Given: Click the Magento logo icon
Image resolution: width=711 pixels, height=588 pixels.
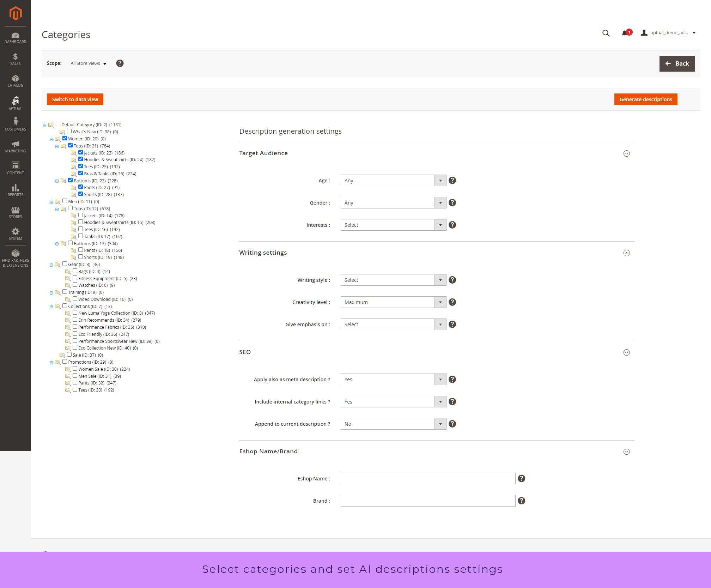Looking at the screenshot, I should point(15,13).
